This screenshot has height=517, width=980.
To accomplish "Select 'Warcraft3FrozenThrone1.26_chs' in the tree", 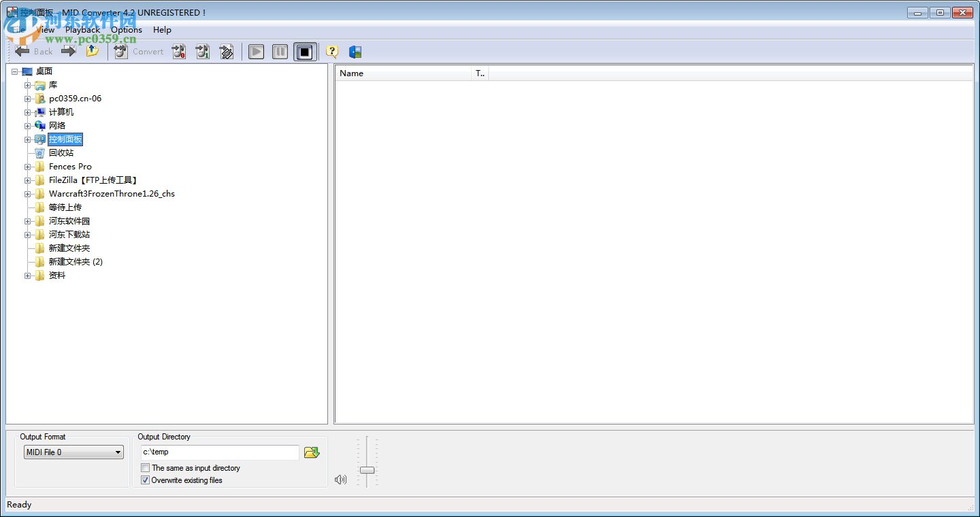I will click(x=112, y=194).
